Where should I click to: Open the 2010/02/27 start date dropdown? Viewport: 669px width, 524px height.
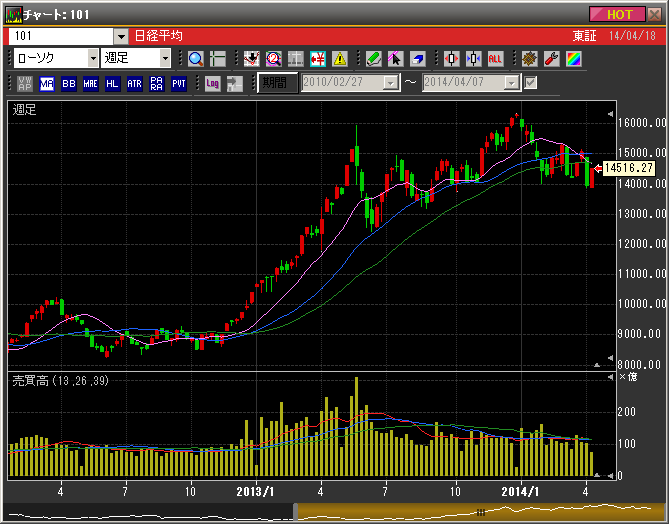(390, 83)
